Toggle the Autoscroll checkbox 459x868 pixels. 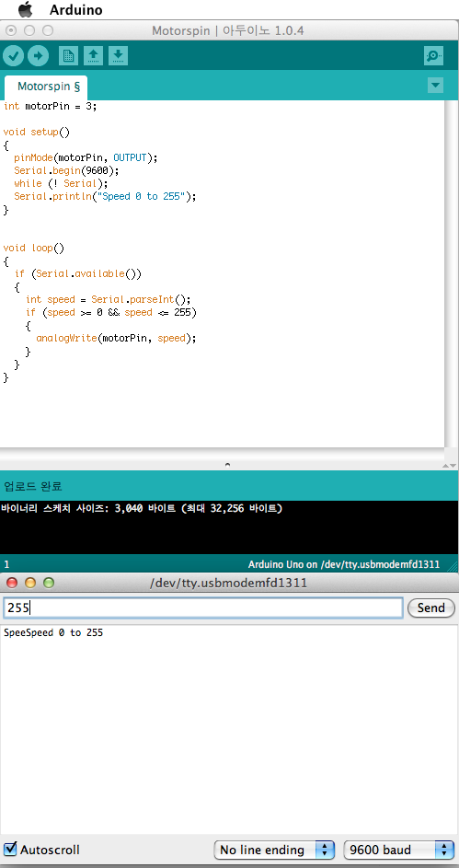(10, 849)
